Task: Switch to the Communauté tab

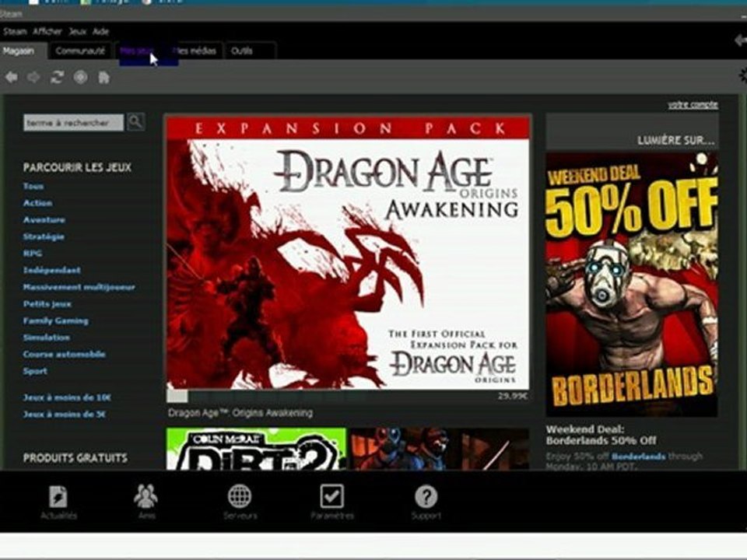Action: [x=80, y=51]
